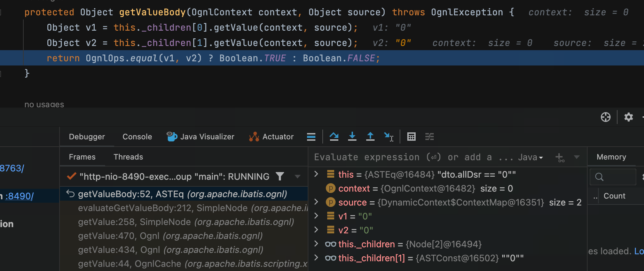
Task: Select the context OgnlContext variable row
Action: pyautogui.click(x=447, y=188)
